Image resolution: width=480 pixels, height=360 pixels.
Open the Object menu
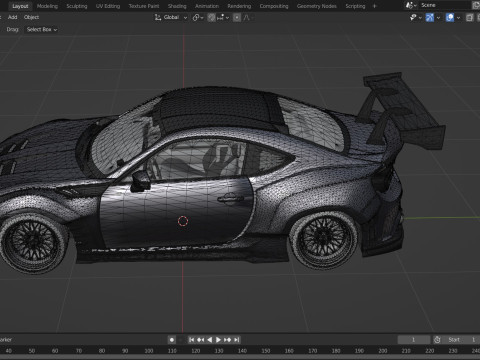31,17
